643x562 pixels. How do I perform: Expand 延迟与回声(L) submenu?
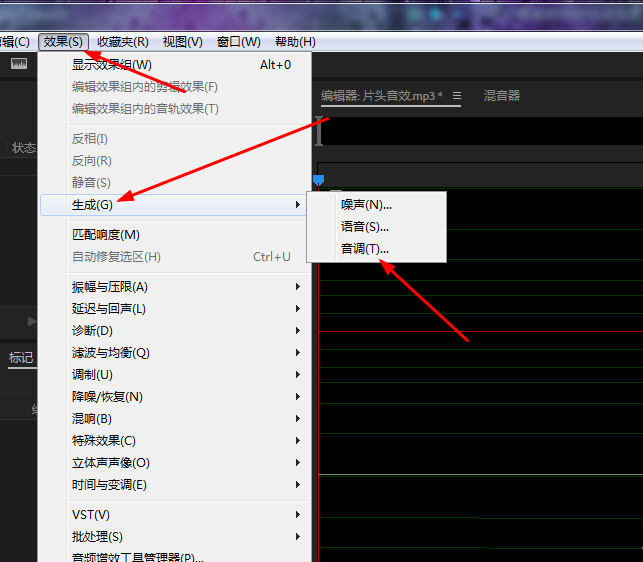176,308
